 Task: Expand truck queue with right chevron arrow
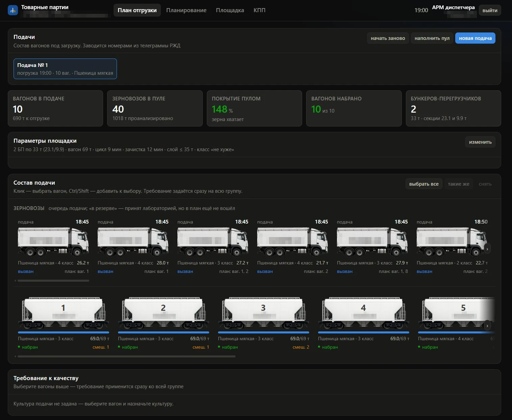tap(487, 249)
